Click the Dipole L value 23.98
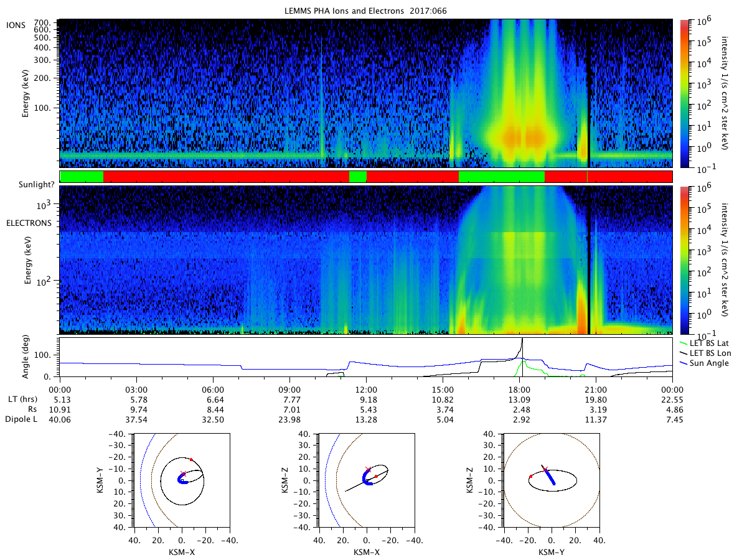 click(289, 420)
